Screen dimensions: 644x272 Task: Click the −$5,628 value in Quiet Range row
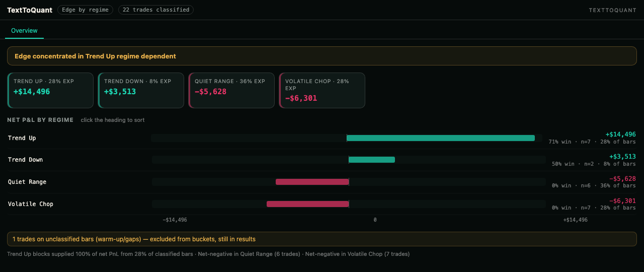click(x=622, y=179)
